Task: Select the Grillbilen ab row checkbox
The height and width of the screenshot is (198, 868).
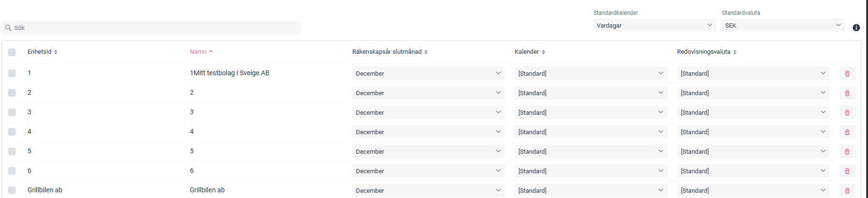Action: click(12, 190)
